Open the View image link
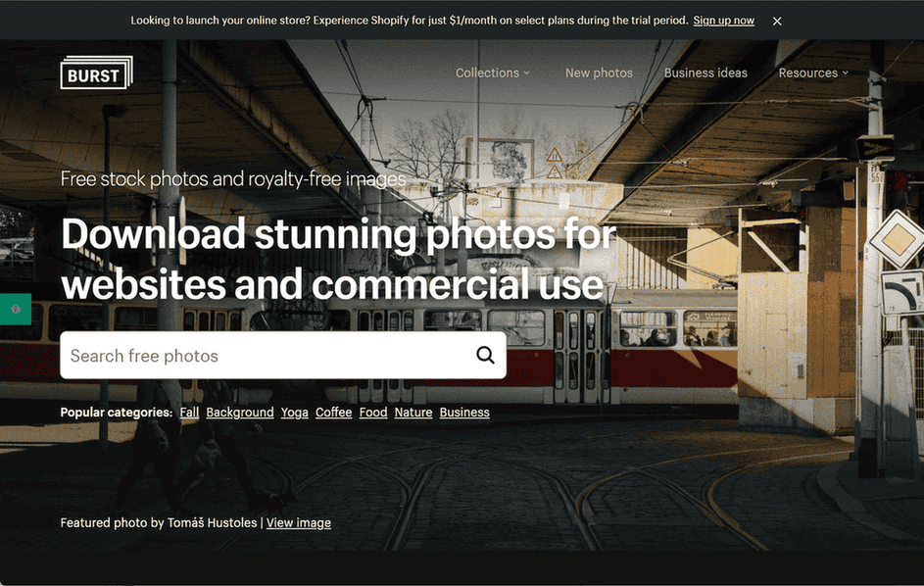The height and width of the screenshot is (586, 924). click(x=299, y=523)
